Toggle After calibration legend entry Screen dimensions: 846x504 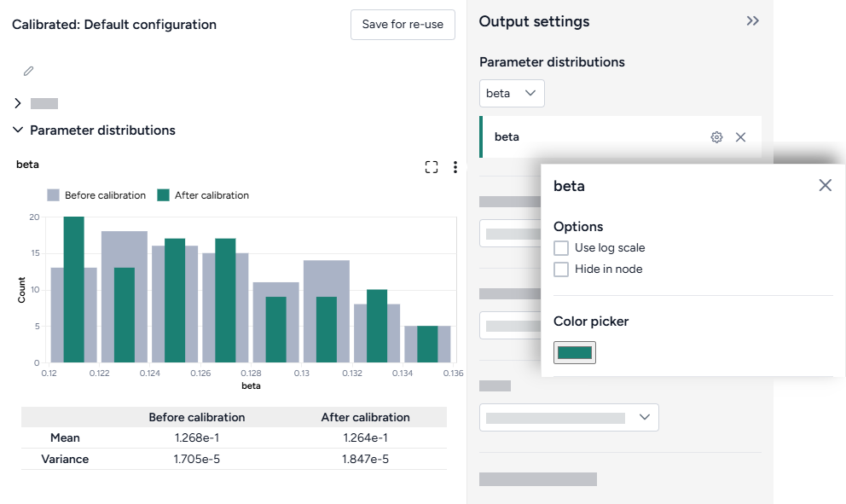click(x=203, y=195)
